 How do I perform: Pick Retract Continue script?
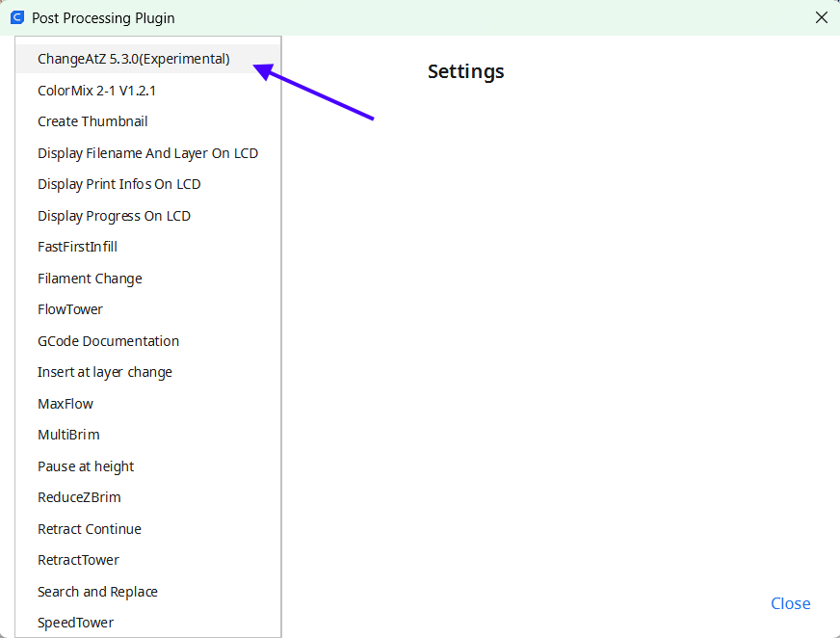[x=147, y=529]
